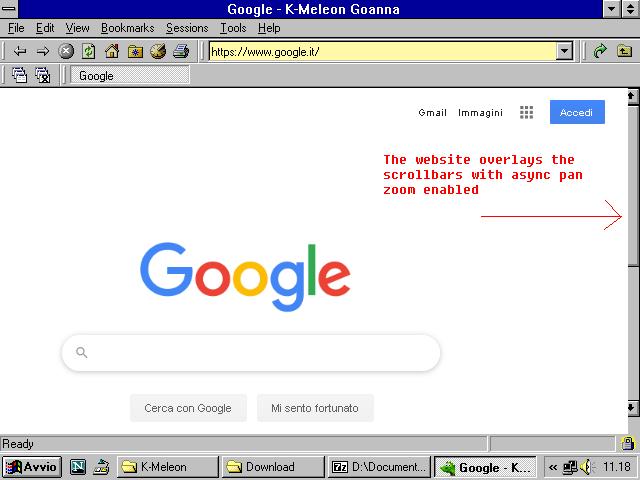Click the network tray icon

[x=570, y=467]
